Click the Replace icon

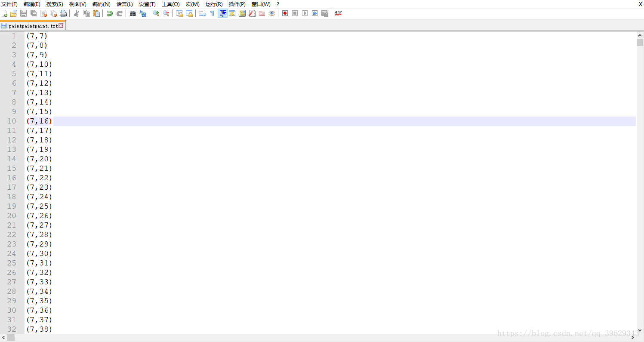(x=143, y=13)
